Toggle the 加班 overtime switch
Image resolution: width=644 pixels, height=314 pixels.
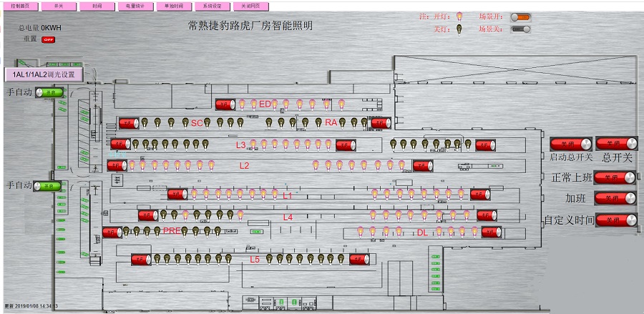click(x=615, y=198)
